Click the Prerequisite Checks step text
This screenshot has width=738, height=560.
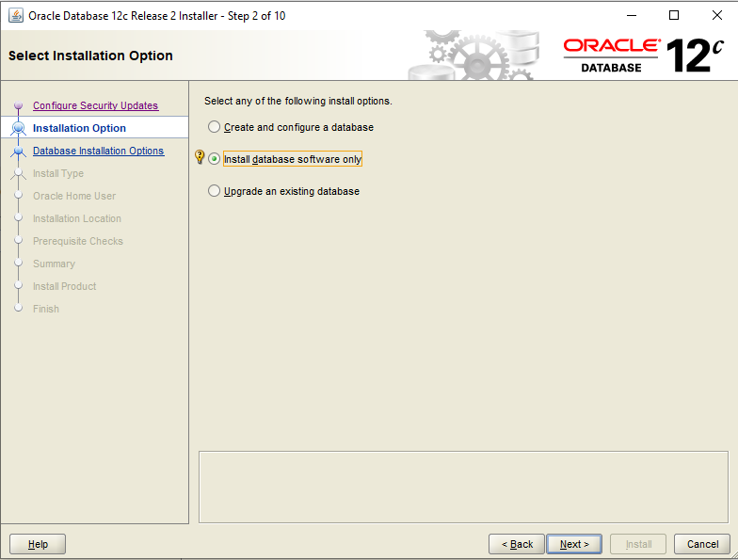tap(78, 241)
